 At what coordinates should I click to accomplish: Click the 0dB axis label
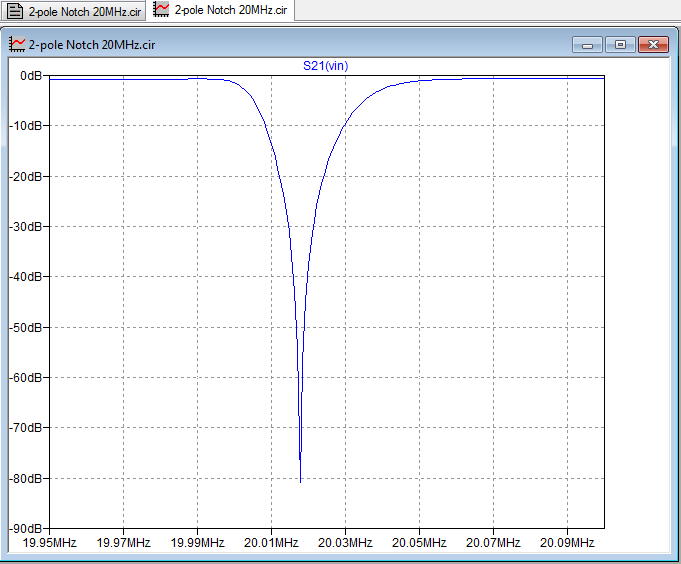tap(31, 76)
